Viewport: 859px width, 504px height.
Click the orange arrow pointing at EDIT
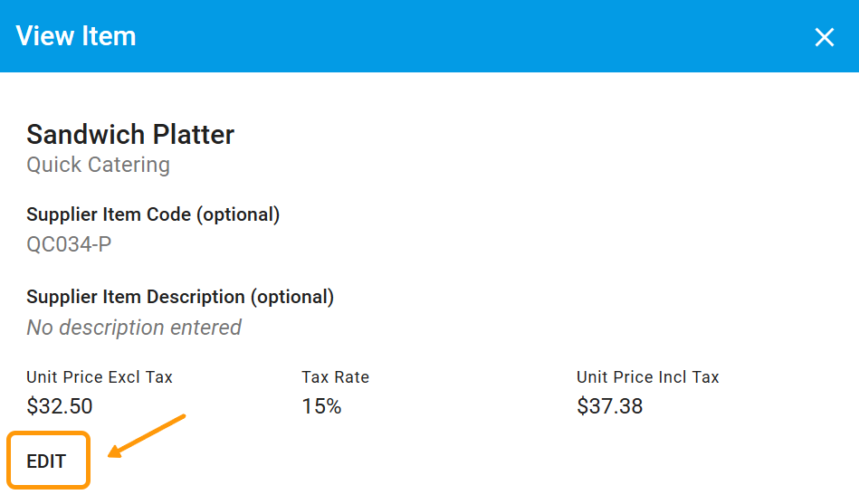pos(145,435)
